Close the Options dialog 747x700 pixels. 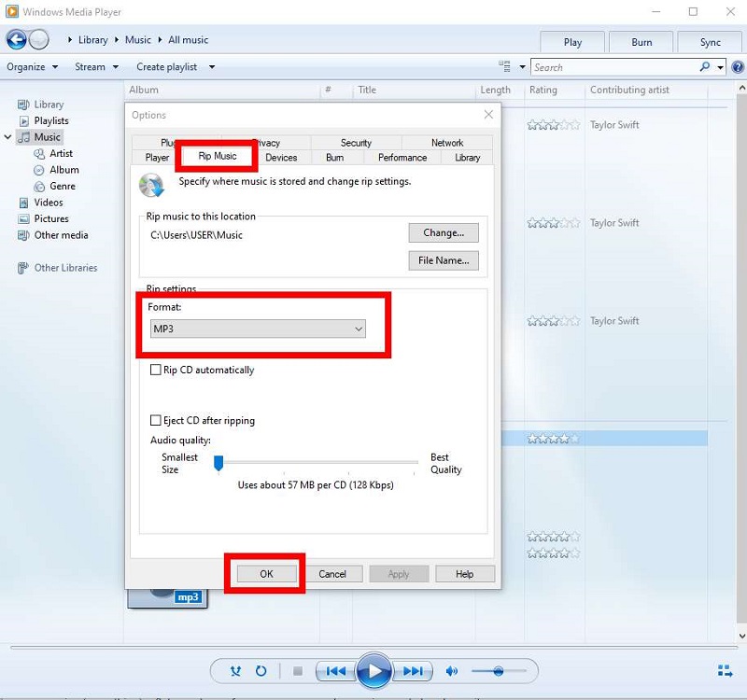(488, 115)
